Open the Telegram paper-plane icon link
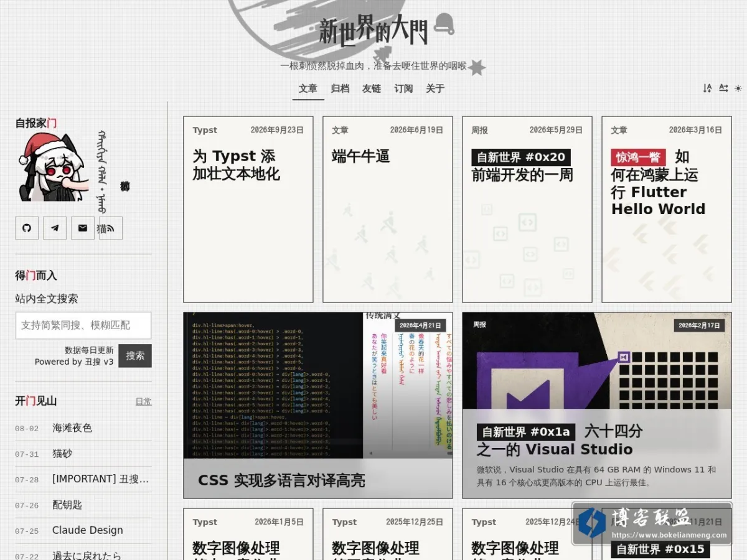 click(55, 228)
